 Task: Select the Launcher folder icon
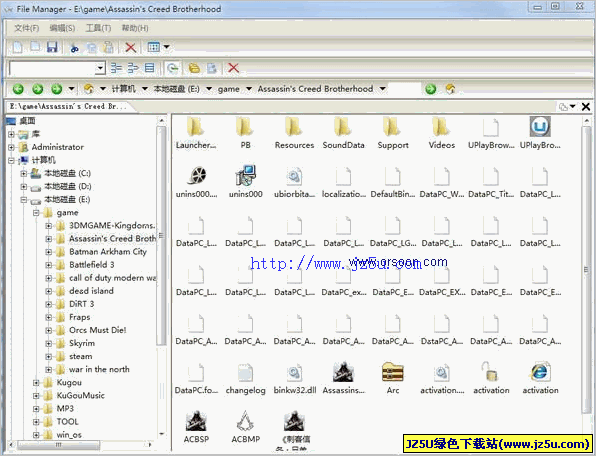(x=196, y=132)
